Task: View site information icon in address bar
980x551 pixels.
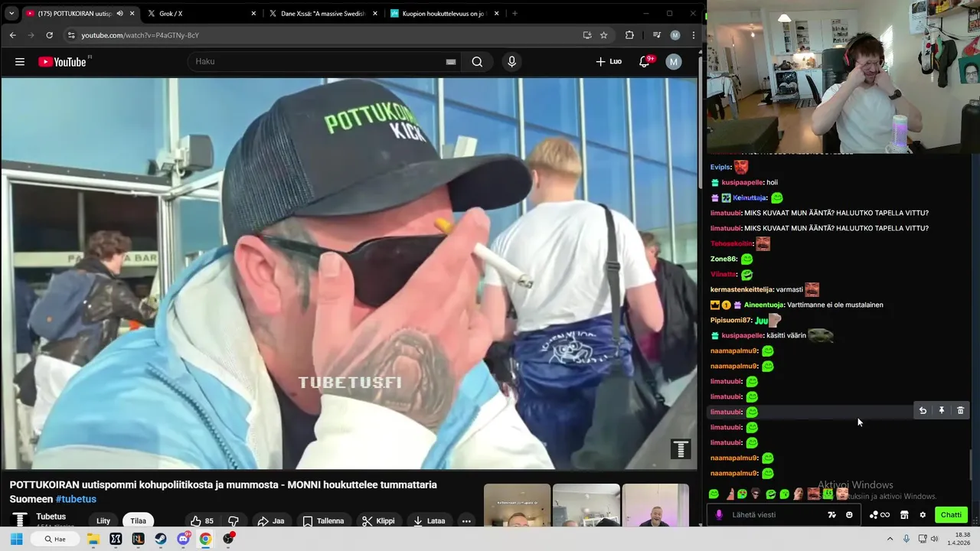Action: pos(71,35)
